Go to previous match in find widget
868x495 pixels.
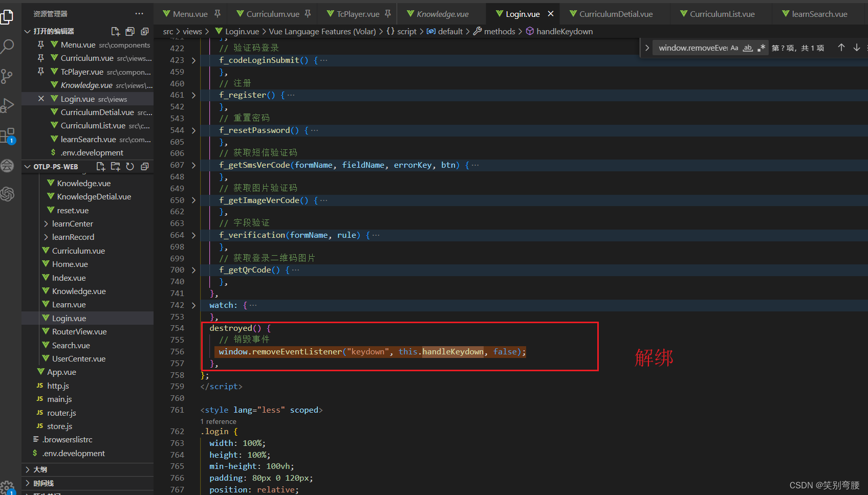[841, 48]
